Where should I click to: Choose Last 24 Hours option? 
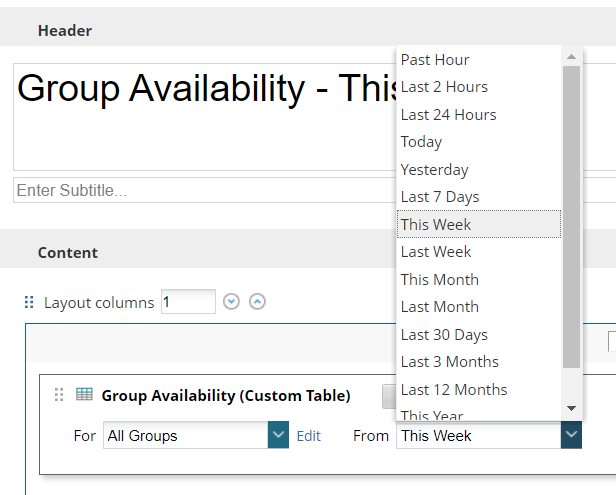tap(448, 115)
